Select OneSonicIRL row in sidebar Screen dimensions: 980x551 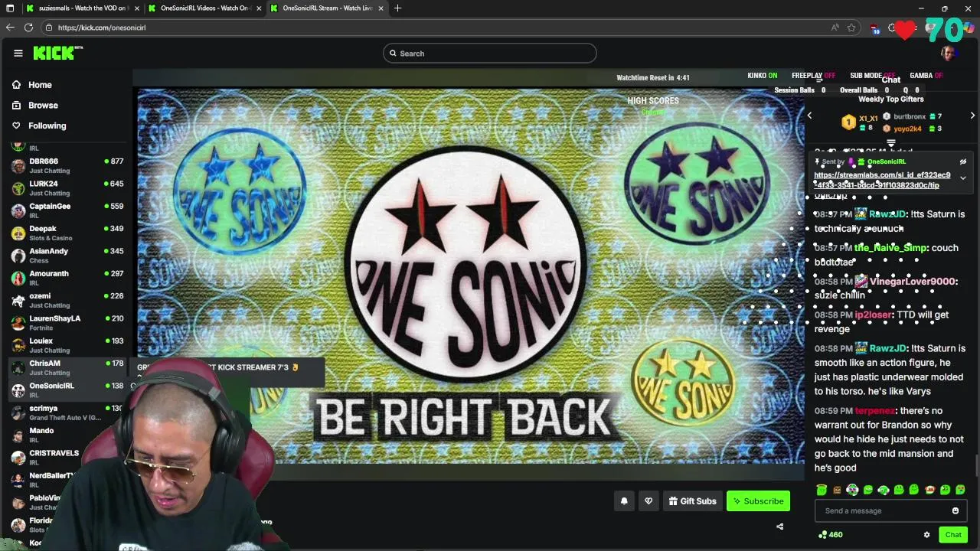67,390
